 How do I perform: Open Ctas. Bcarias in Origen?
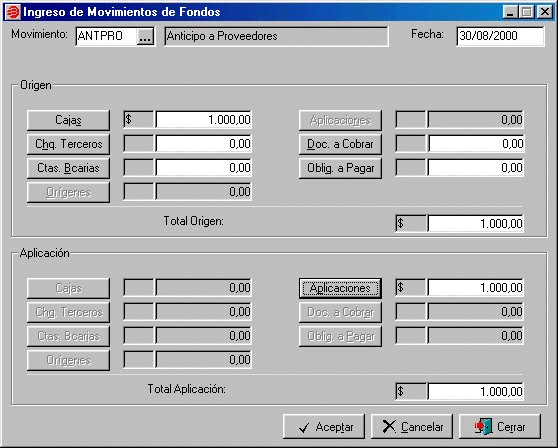pos(68,168)
